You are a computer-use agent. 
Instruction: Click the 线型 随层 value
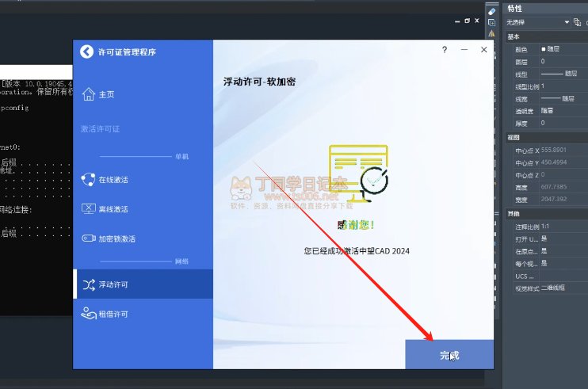point(559,74)
